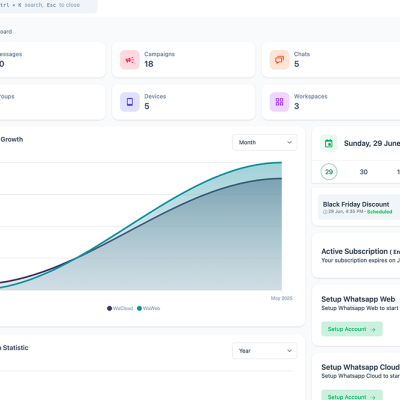The width and height of the screenshot is (400, 400).
Task: Click the Campaigns megaphone icon
Action: point(130,60)
